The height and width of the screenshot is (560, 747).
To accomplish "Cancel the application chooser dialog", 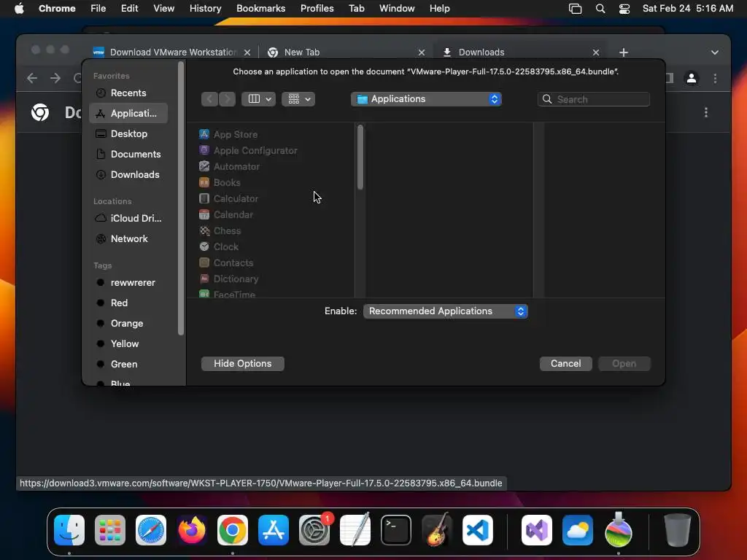I will (565, 364).
